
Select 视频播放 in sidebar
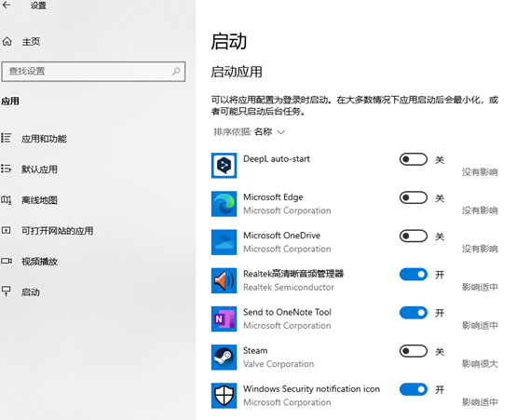(39, 262)
